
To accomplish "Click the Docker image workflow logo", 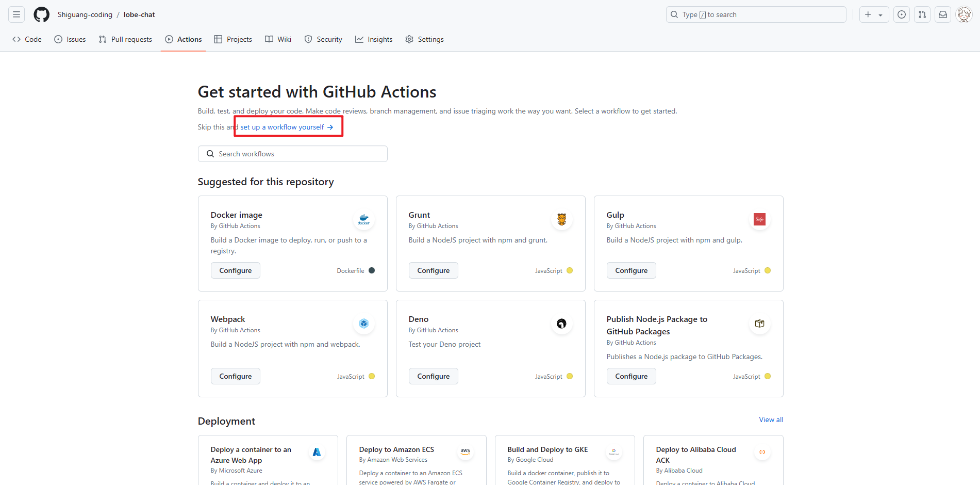I will click(x=364, y=219).
